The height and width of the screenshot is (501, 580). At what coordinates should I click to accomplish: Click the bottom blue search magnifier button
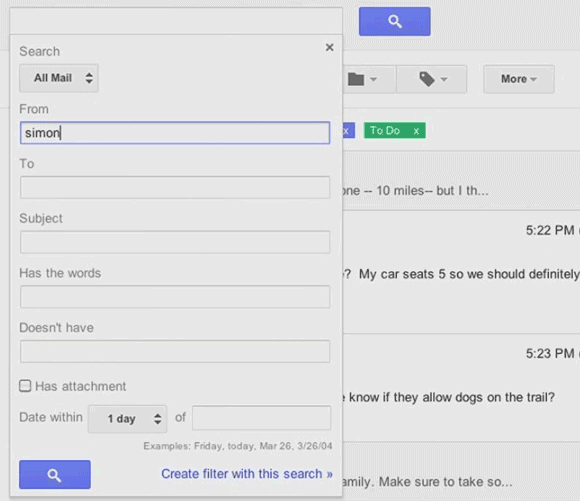click(55, 474)
